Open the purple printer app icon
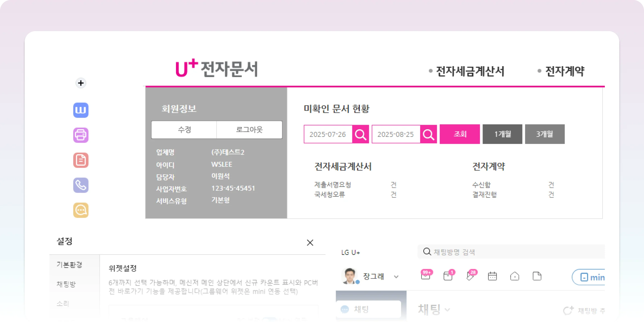Screen dimensions: 644x322 click(81, 135)
